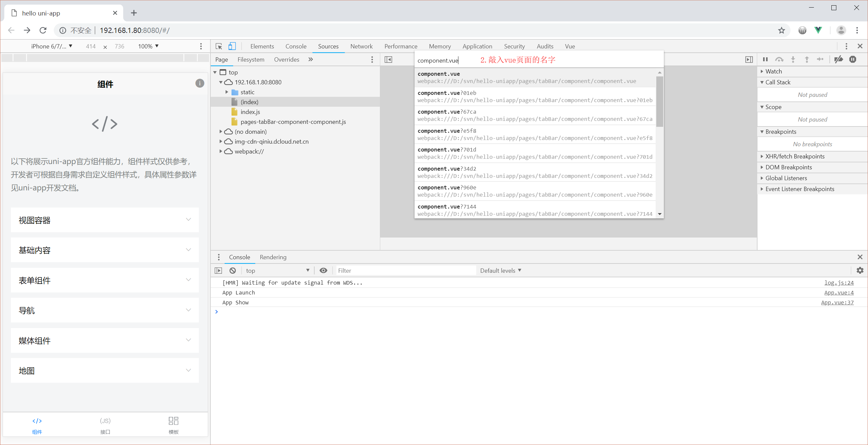Clear console with the ban icon
The height and width of the screenshot is (445, 868).
[232, 270]
